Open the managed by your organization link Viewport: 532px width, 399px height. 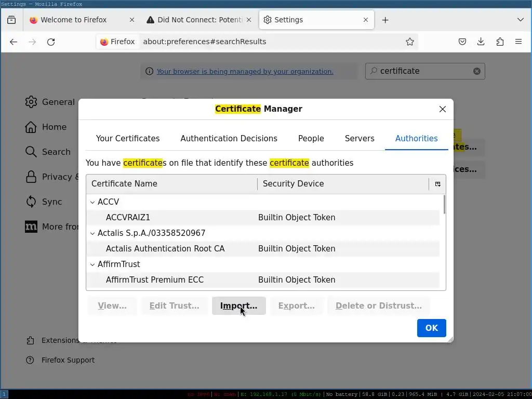tap(245, 71)
